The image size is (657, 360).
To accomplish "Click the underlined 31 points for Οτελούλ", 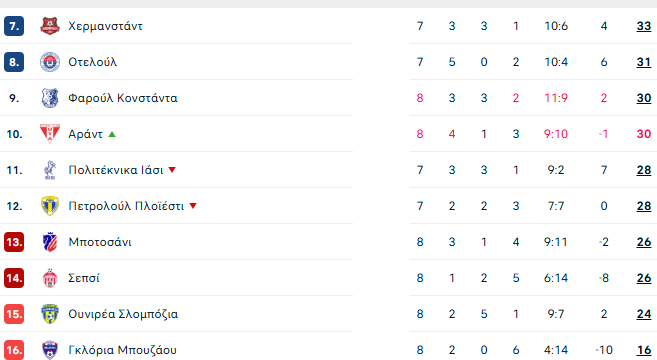I will pyautogui.click(x=644, y=62).
